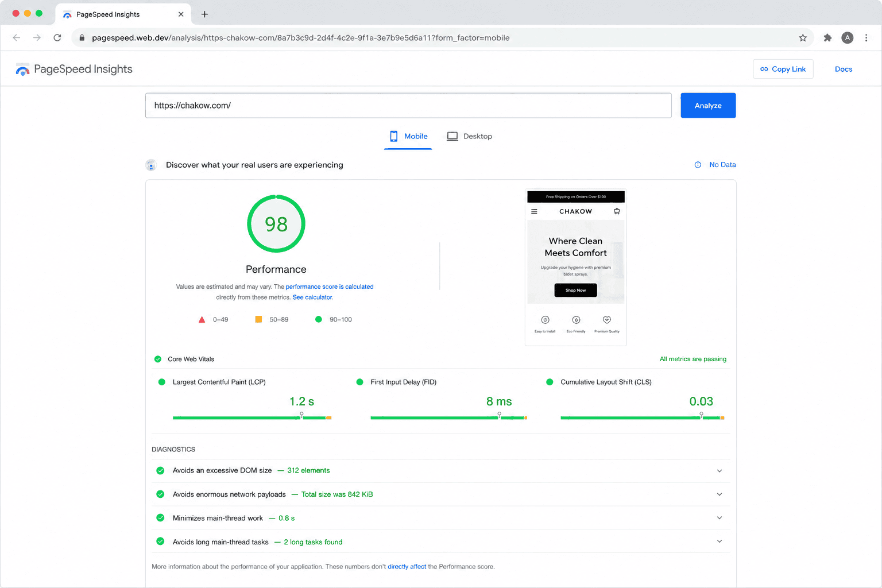Image resolution: width=882 pixels, height=588 pixels.
Task: Open the directly affect link
Action: point(407,567)
